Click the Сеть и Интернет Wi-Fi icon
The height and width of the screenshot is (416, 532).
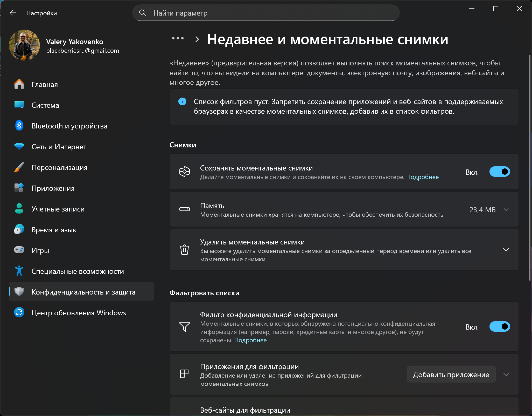pos(19,147)
